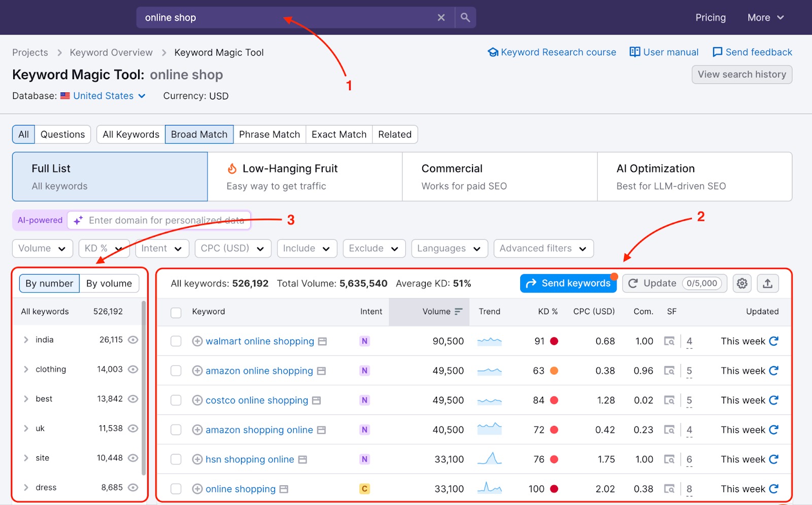Click the User manual book icon
Image resolution: width=812 pixels, height=505 pixels.
[x=634, y=52]
